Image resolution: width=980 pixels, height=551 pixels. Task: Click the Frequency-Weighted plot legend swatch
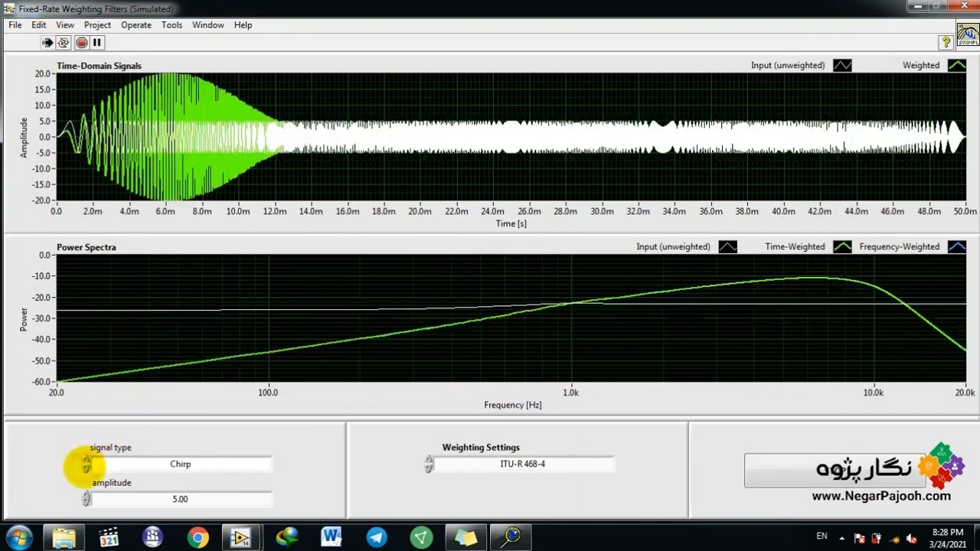click(957, 247)
